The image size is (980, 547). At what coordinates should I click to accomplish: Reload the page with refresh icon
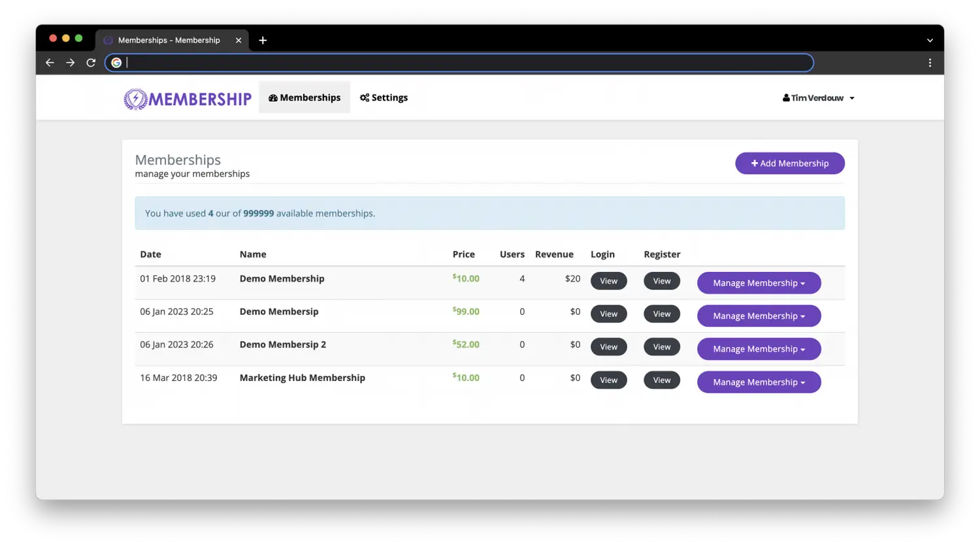coord(91,63)
